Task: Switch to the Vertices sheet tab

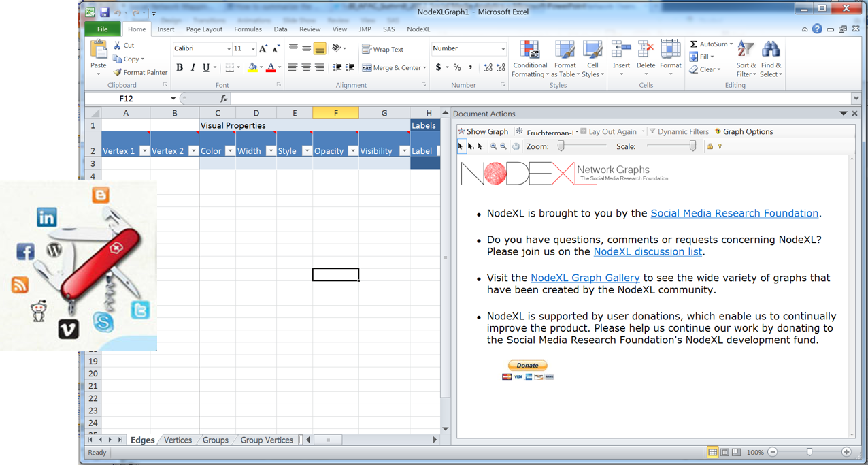Action: click(178, 440)
